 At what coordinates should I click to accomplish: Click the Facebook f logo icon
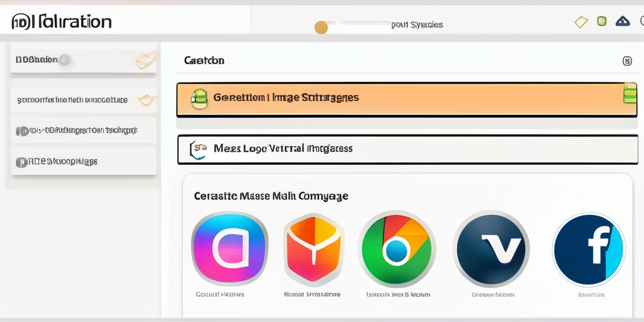point(589,249)
